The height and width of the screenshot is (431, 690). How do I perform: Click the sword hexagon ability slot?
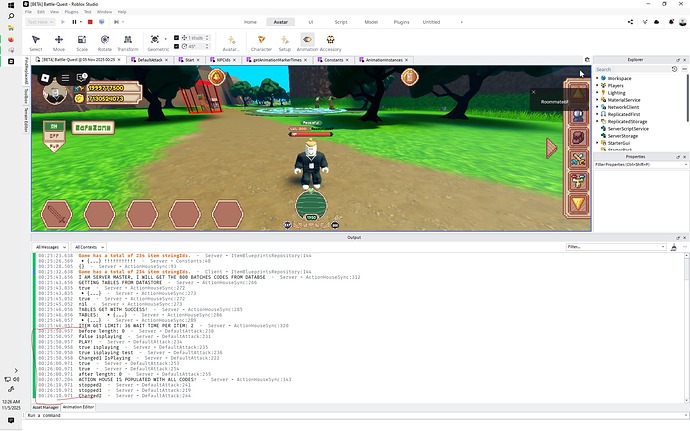tap(56, 214)
